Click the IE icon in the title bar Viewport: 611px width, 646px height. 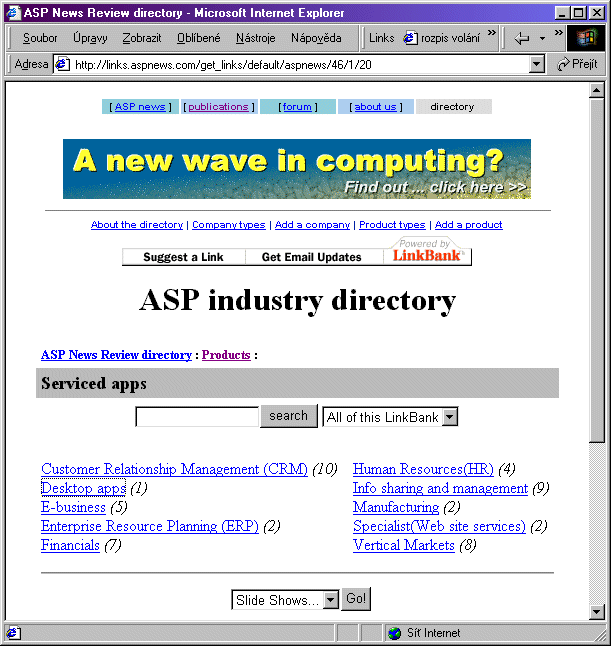pos(13,12)
